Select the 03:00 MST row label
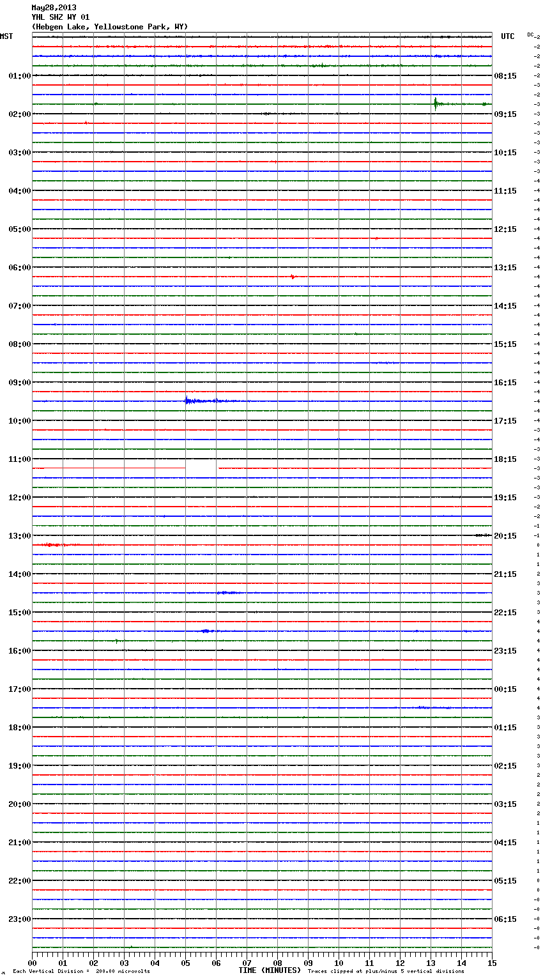 pyautogui.click(x=20, y=153)
